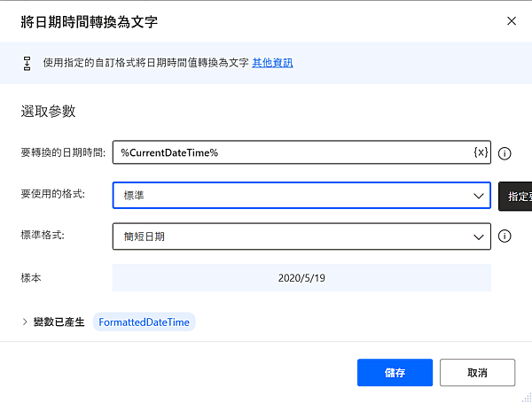Expand the 變數已產生 section

tap(25, 322)
